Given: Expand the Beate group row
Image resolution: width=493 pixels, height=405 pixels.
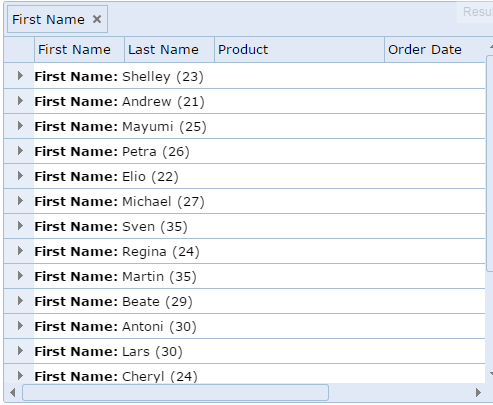Looking at the screenshot, I should pyautogui.click(x=20, y=301).
